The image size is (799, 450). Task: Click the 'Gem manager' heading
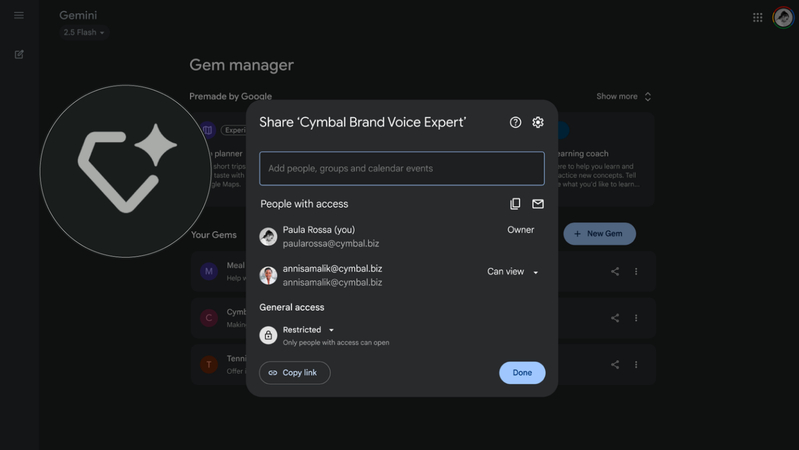242,65
